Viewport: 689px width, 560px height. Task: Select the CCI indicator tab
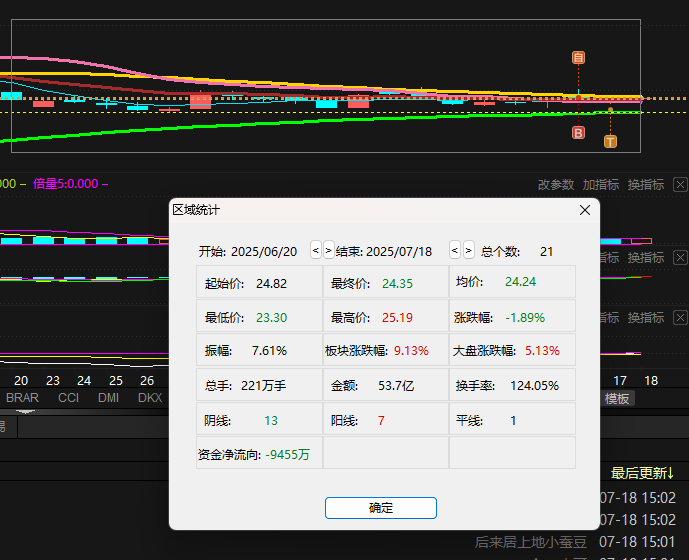68,398
